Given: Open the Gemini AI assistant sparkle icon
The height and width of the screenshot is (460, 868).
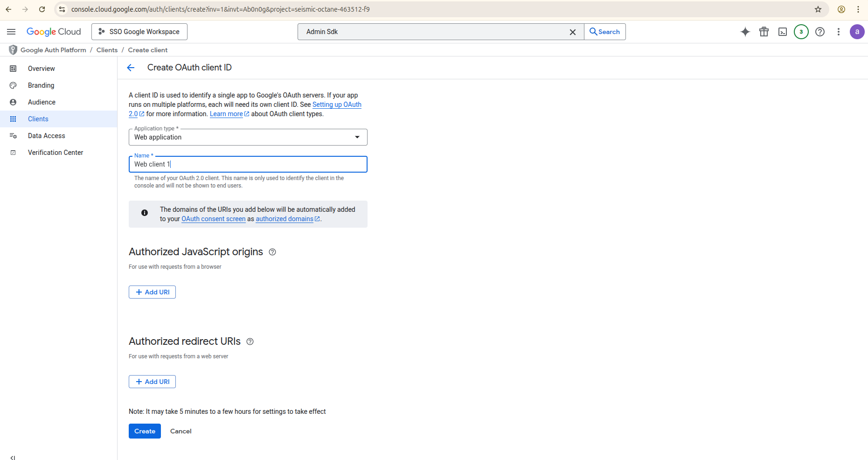Looking at the screenshot, I should coord(745,32).
